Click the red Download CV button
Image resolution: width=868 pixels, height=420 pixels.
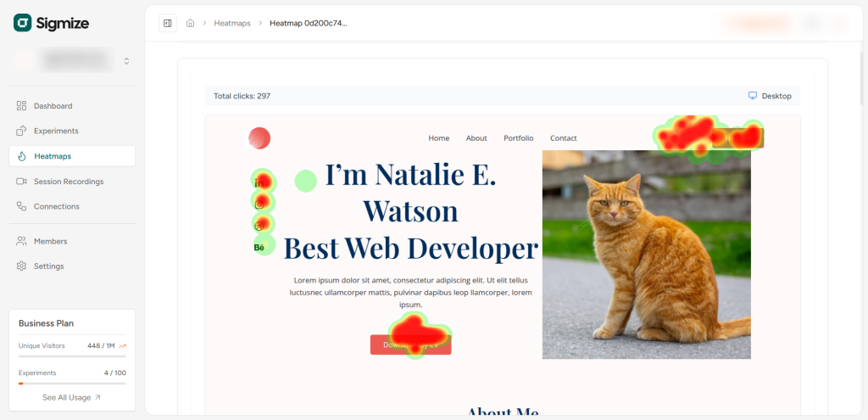[411, 344]
